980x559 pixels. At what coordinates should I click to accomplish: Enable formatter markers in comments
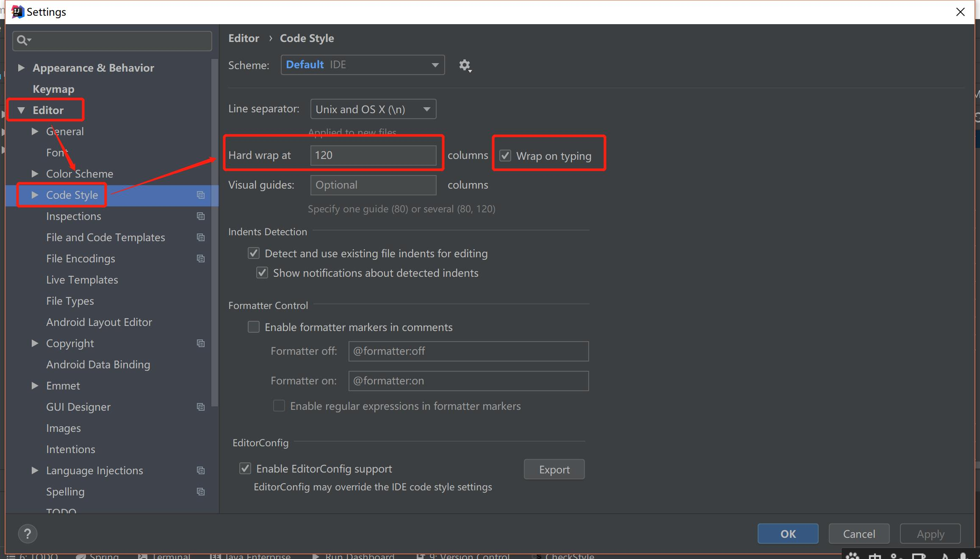(x=254, y=327)
